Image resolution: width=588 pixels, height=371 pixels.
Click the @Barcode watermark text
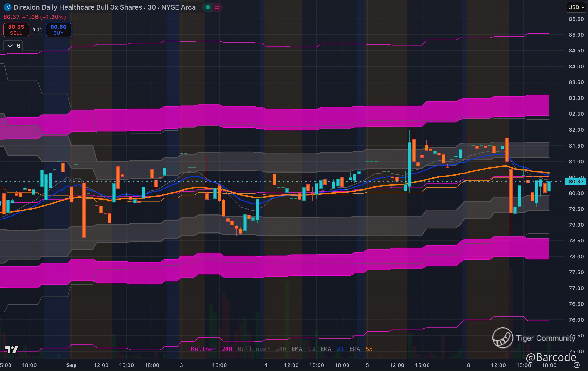[x=551, y=357]
